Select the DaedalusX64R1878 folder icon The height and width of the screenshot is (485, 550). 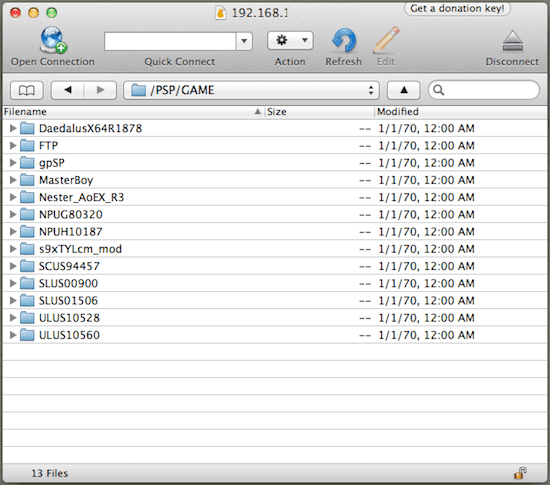[x=27, y=128]
